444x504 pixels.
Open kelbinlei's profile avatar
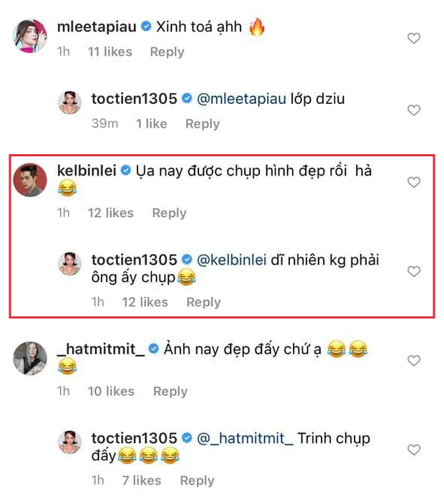click(x=31, y=179)
